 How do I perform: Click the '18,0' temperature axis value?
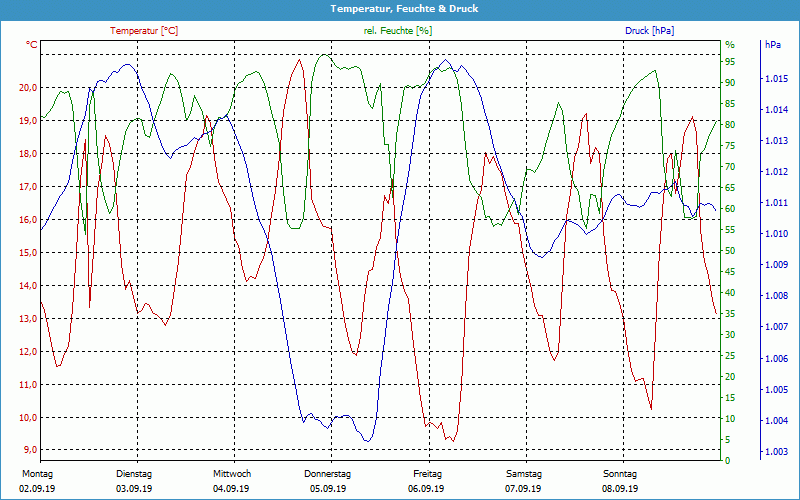pyautogui.click(x=28, y=154)
